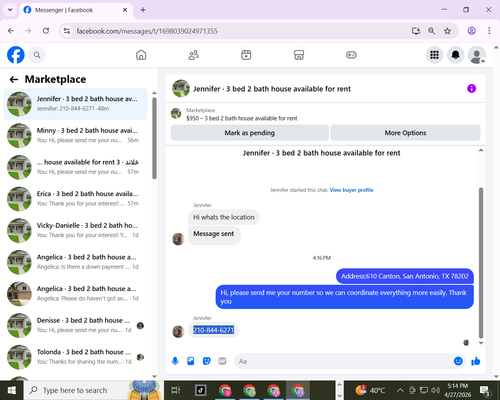Open the Reels video icon
This screenshot has height=400, width=500.
(x=246, y=55)
